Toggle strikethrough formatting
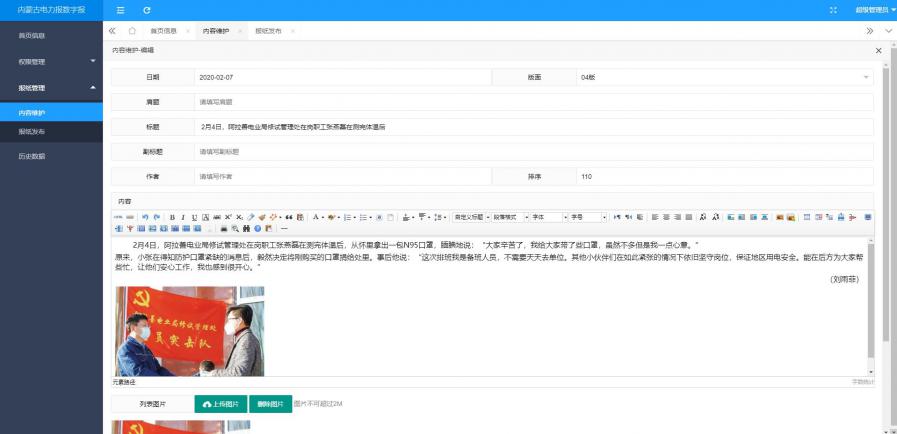 click(216, 217)
